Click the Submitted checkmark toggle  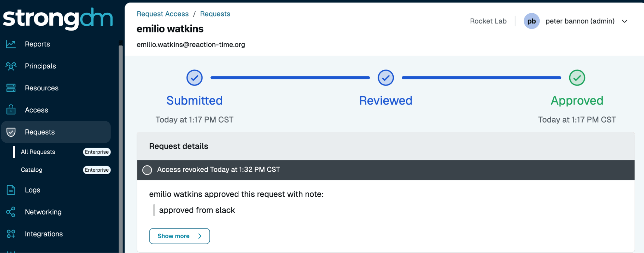tap(194, 78)
